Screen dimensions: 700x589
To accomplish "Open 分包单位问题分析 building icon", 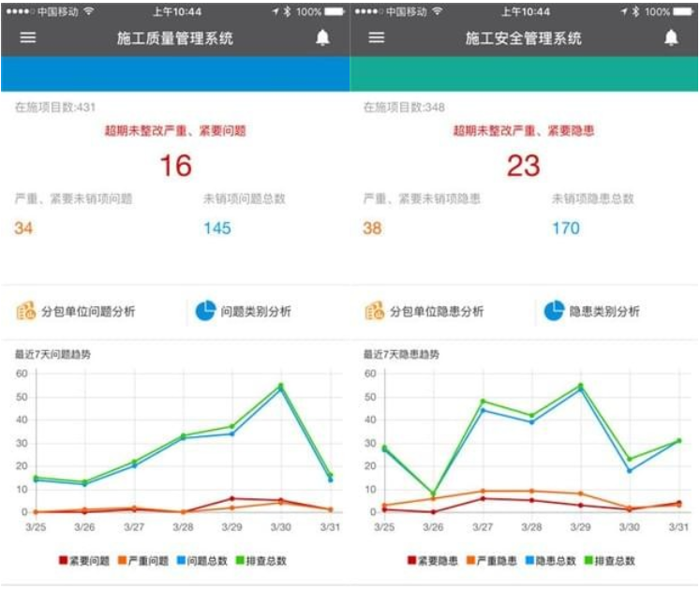I will tap(26, 311).
